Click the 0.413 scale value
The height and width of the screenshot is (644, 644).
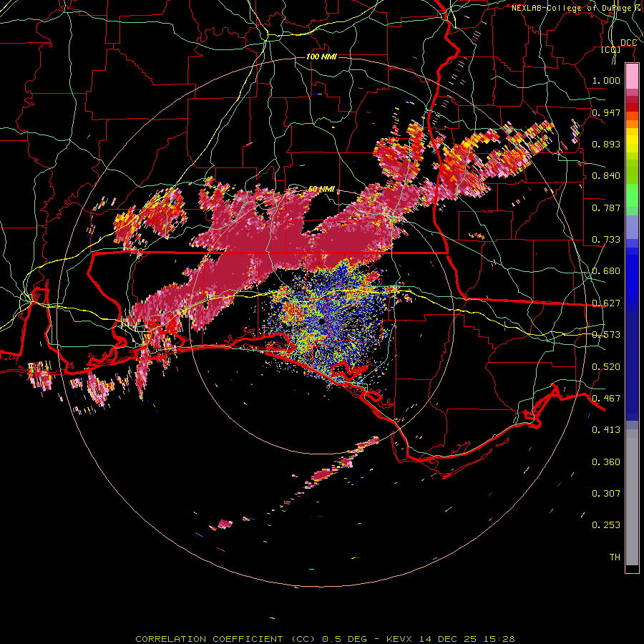606,430
